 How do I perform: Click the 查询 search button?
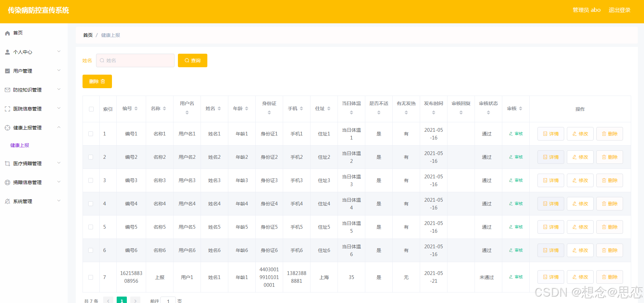[192, 60]
